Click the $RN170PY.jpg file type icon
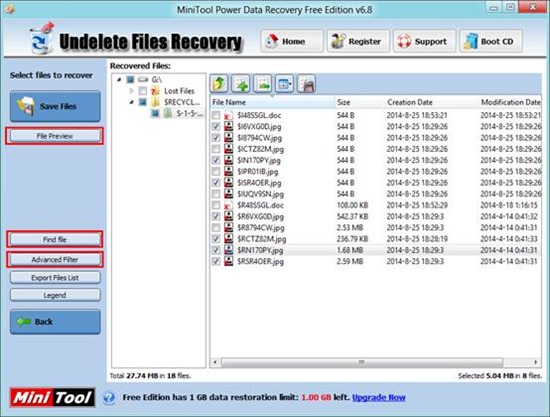Image resolution: width=550 pixels, height=417 pixels. click(x=228, y=250)
